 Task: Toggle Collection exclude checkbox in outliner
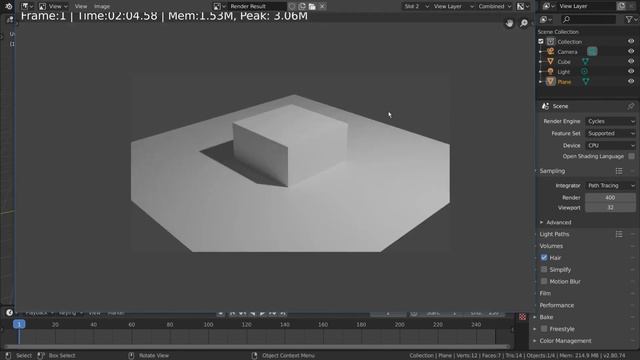pos(541,42)
